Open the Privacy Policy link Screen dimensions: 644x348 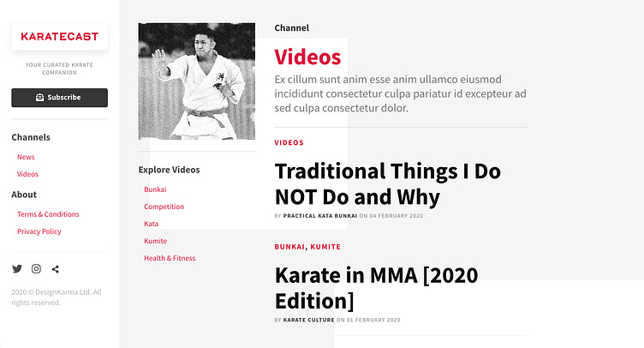coord(39,231)
